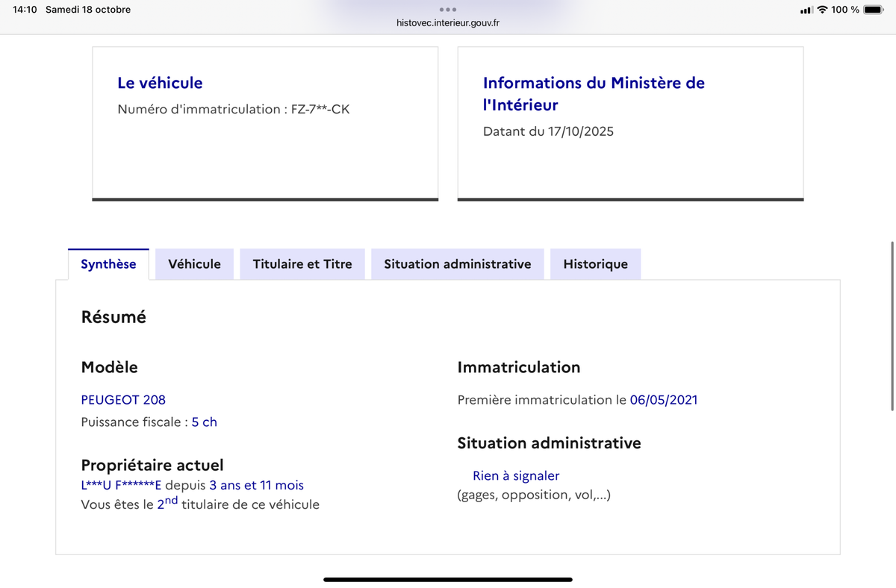Screen dimensions: 896x588
Task: Tap the three-dot multitasking icon
Action: click(x=447, y=10)
